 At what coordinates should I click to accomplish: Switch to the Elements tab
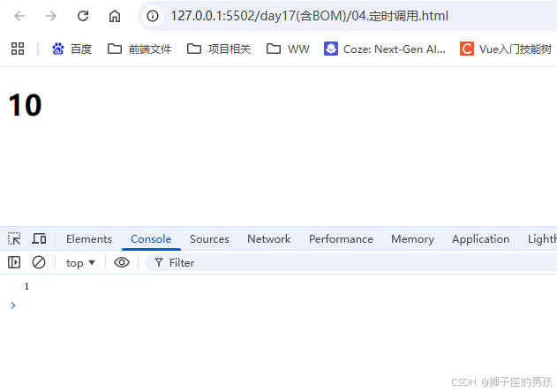[89, 239]
